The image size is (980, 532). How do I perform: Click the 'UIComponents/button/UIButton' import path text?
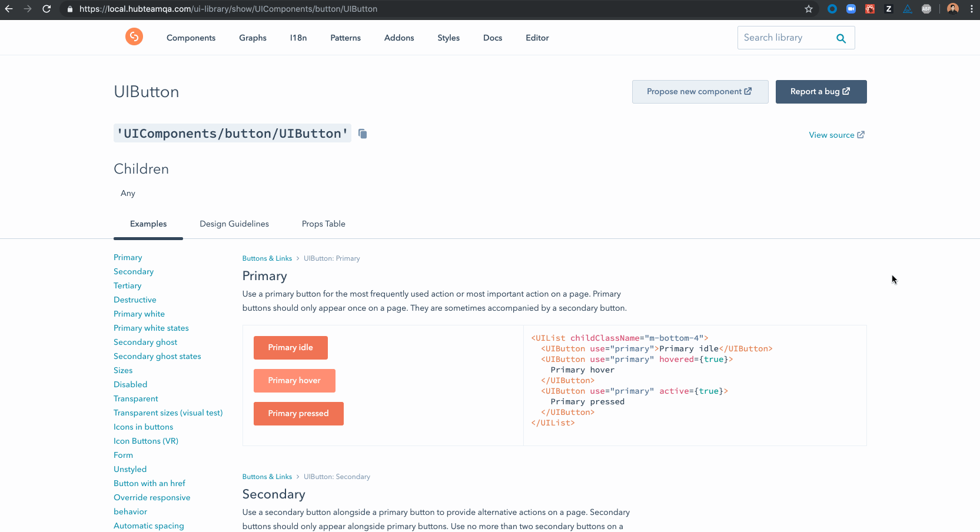tap(232, 134)
